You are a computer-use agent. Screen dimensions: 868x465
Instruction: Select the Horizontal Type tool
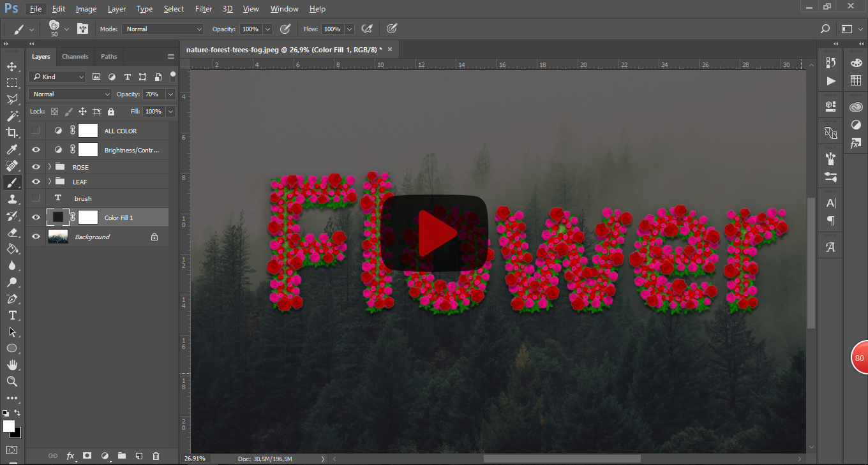click(12, 315)
